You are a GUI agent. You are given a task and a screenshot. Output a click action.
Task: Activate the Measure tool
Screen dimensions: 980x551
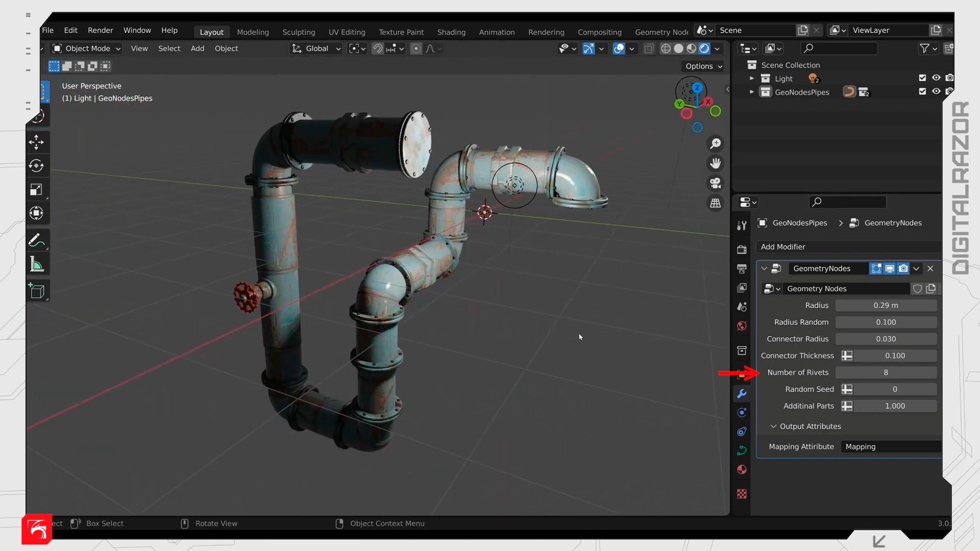(36, 264)
